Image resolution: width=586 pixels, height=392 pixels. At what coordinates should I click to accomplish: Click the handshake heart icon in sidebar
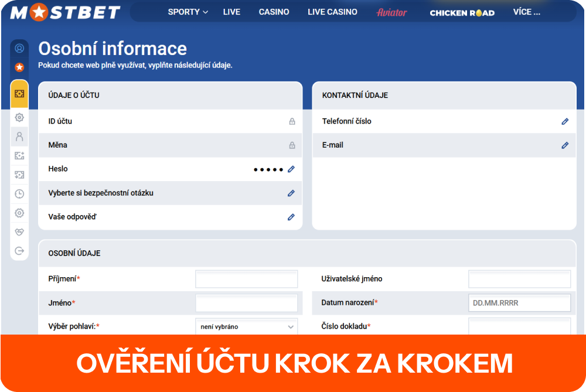[x=19, y=232]
